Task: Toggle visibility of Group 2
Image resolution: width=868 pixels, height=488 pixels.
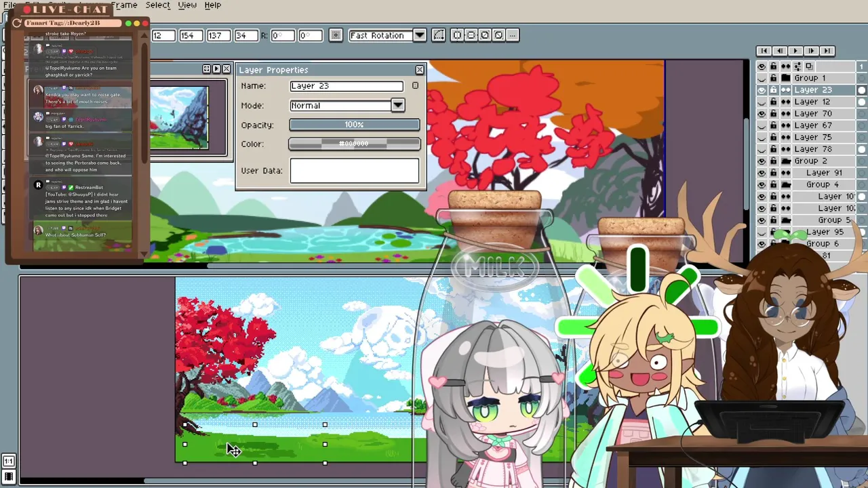Action: (x=762, y=161)
